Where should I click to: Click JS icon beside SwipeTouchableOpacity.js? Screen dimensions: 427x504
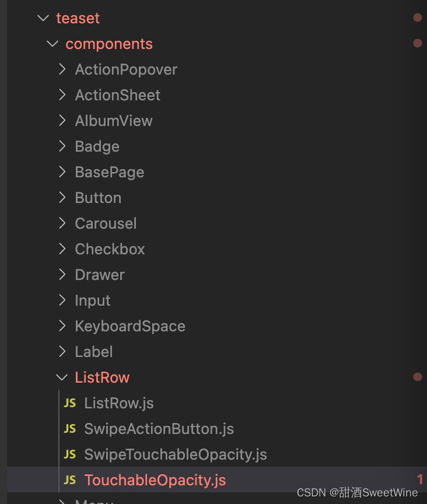[69, 454]
